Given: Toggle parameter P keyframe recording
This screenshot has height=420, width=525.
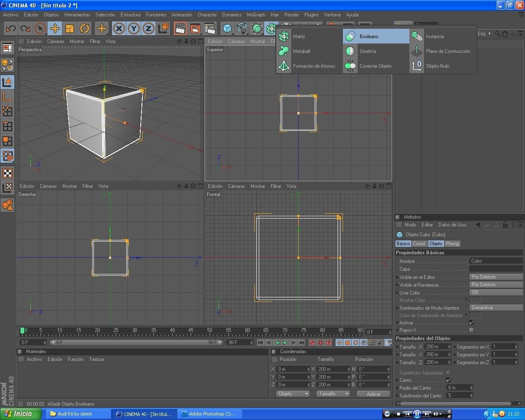Looking at the screenshot, I should tap(364, 342).
